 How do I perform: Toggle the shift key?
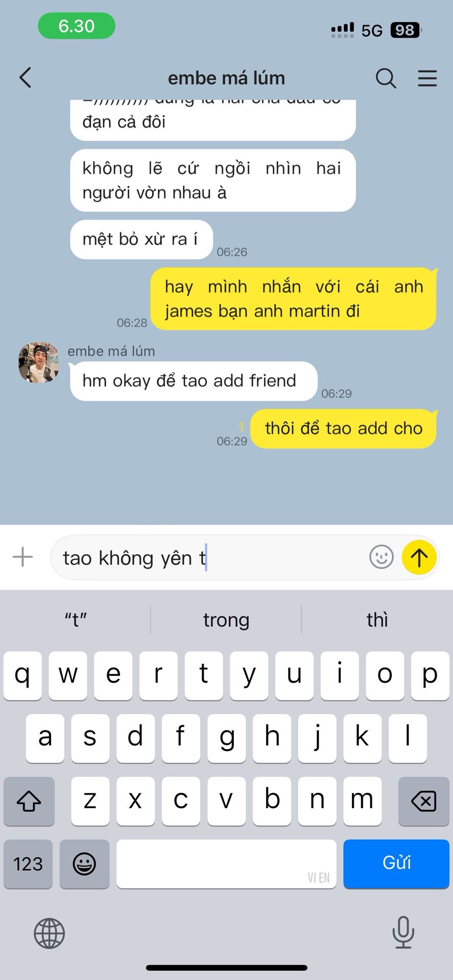[x=29, y=801]
